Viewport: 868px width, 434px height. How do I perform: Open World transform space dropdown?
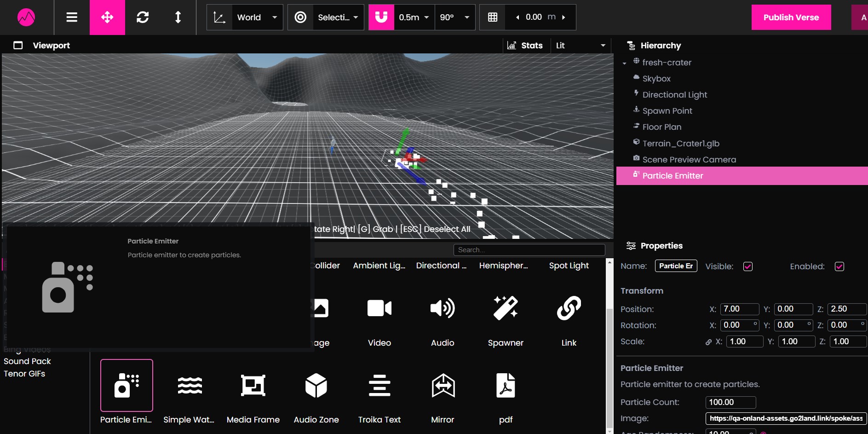tap(257, 17)
